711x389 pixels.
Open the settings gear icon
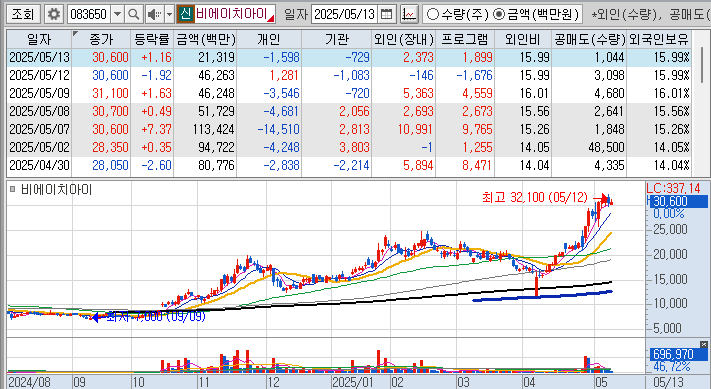pyautogui.click(x=54, y=14)
